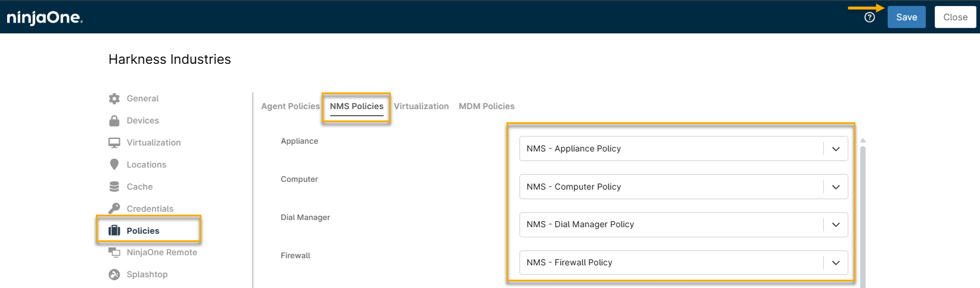Viewport: 980px width, 288px height.
Task: Click the NinjaOne Remote screen icon
Action: [114, 252]
